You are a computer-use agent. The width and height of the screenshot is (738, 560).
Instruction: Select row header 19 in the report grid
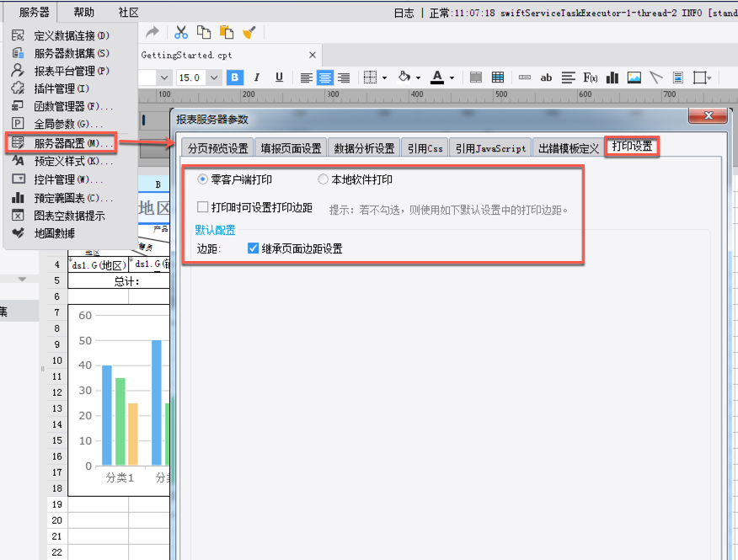57,504
